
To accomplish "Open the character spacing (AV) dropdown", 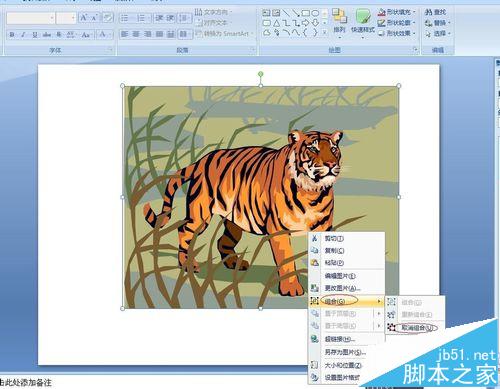I will tap(71, 34).
